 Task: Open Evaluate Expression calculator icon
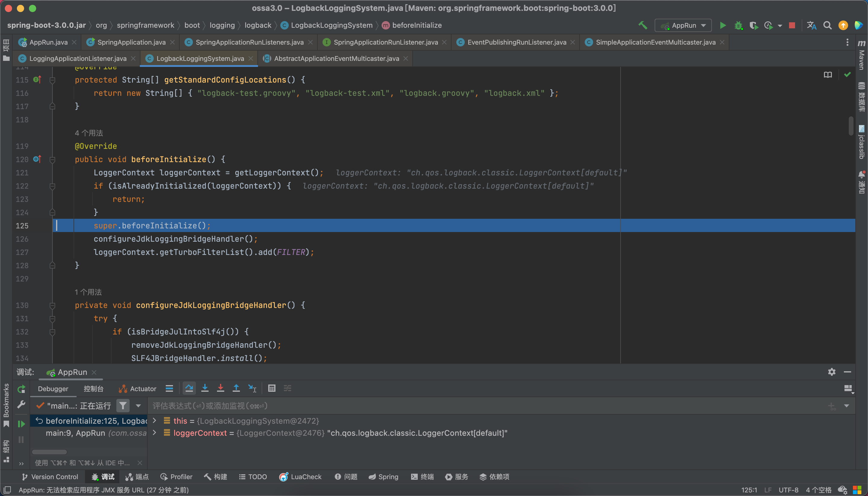[x=272, y=388]
